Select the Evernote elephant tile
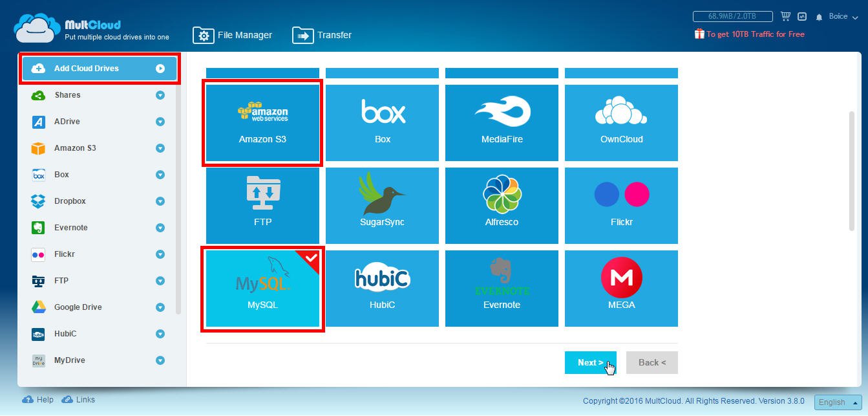The height and width of the screenshot is (416, 868). pyautogui.click(x=502, y=288)
